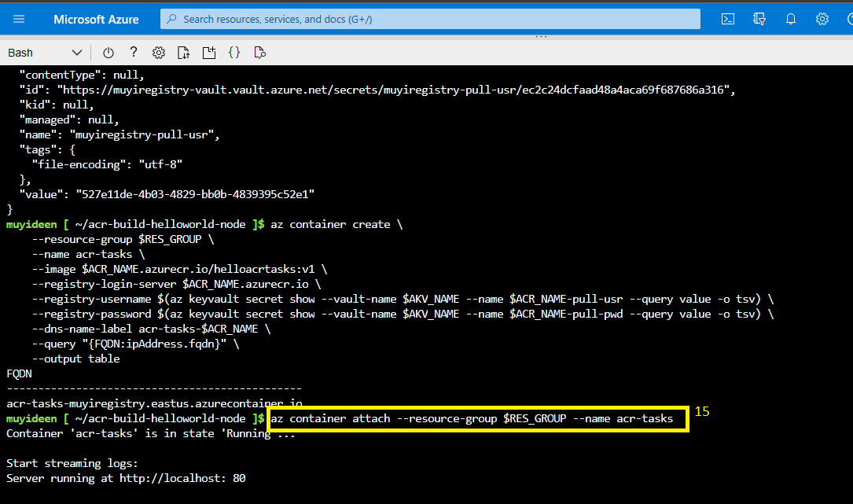
Task: Open the Bash shell type dropdown
Action: click(x=45, y=53)
